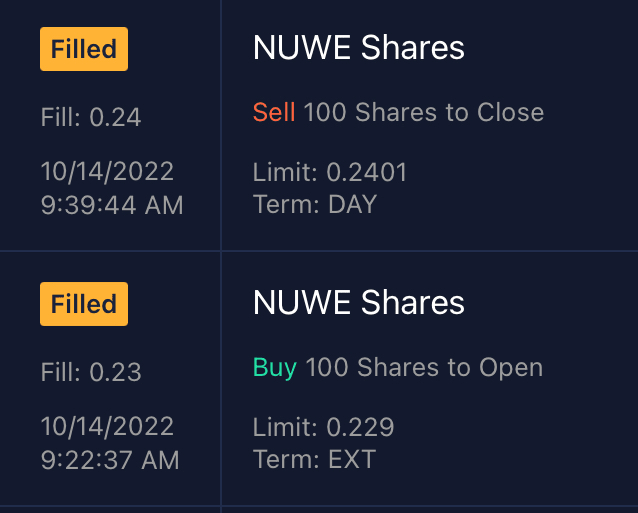
Task: Click the Filled badge on the buy order
Action: (x=84, y=304)
